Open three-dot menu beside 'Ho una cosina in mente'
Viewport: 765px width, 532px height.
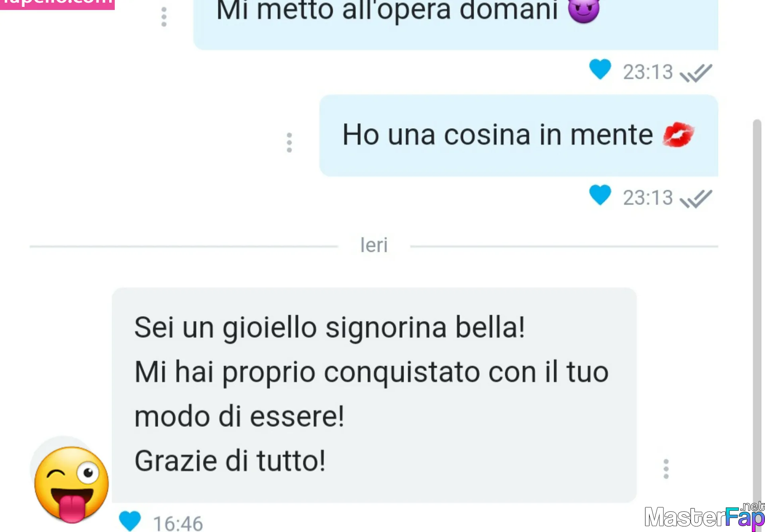289,142
